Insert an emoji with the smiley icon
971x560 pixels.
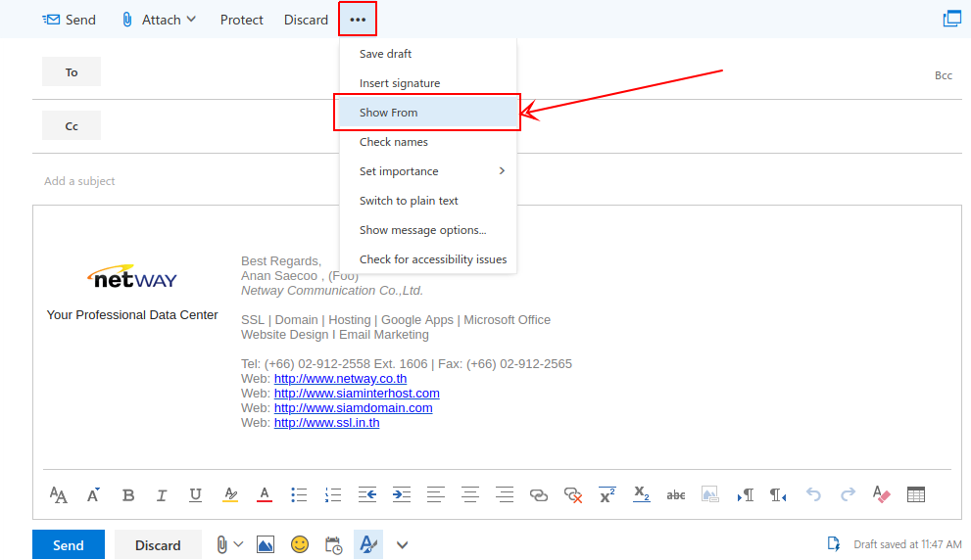coord(299,544)
